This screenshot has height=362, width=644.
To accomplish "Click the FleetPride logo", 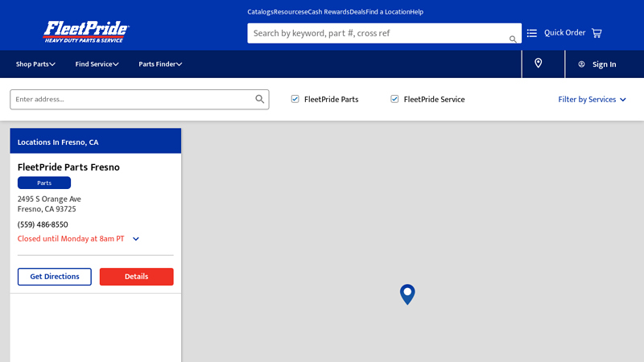I will (x=86, y=32).
